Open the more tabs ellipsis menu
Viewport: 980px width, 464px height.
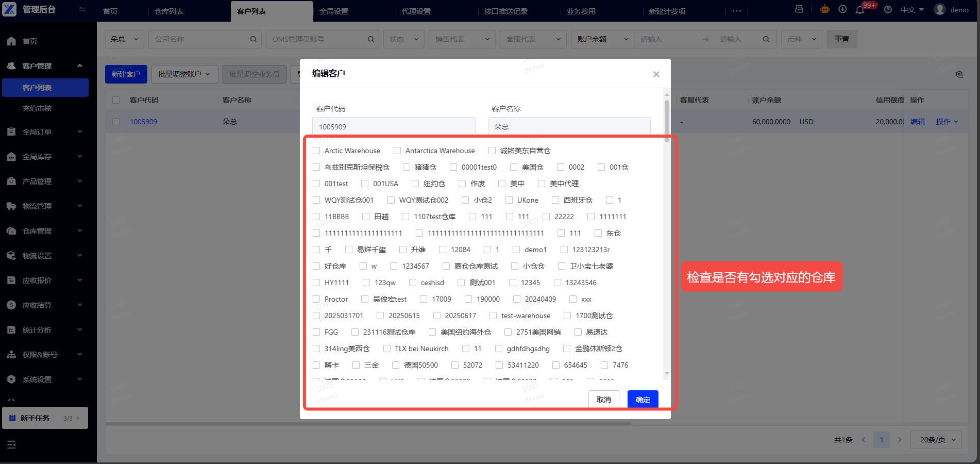pos(737,11)
